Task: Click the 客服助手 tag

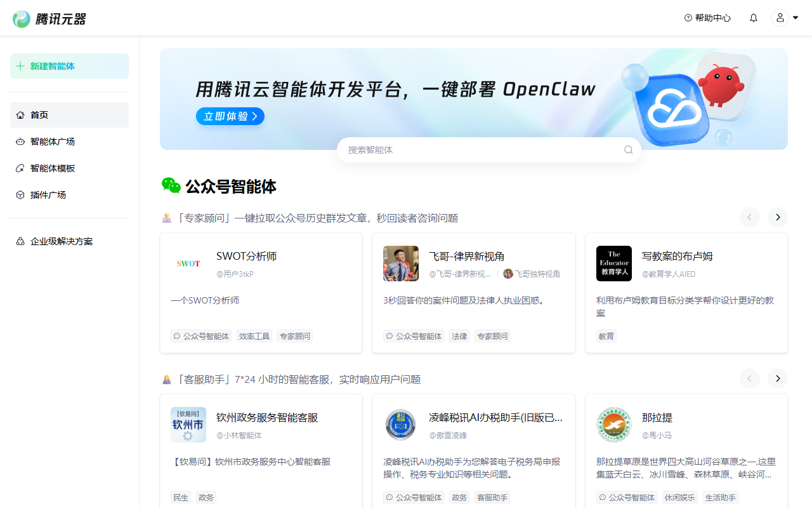Action: 492,497
